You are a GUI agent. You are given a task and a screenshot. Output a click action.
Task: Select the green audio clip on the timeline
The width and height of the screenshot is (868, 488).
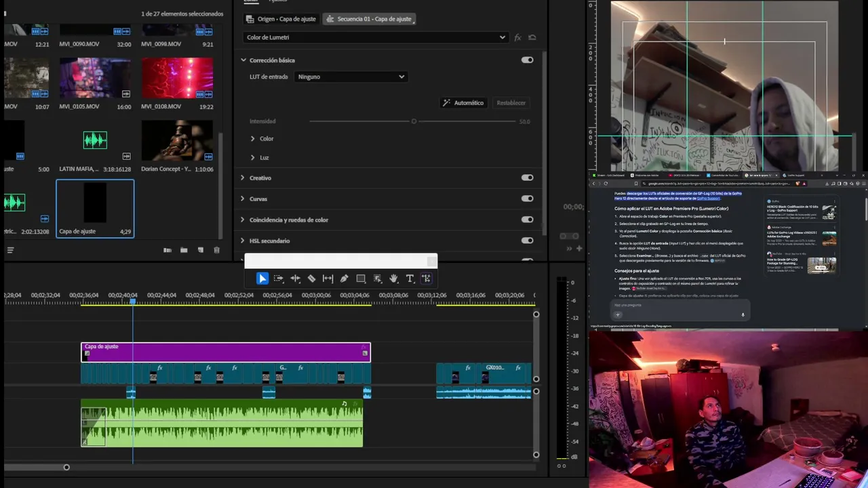[x=222, y=423]
